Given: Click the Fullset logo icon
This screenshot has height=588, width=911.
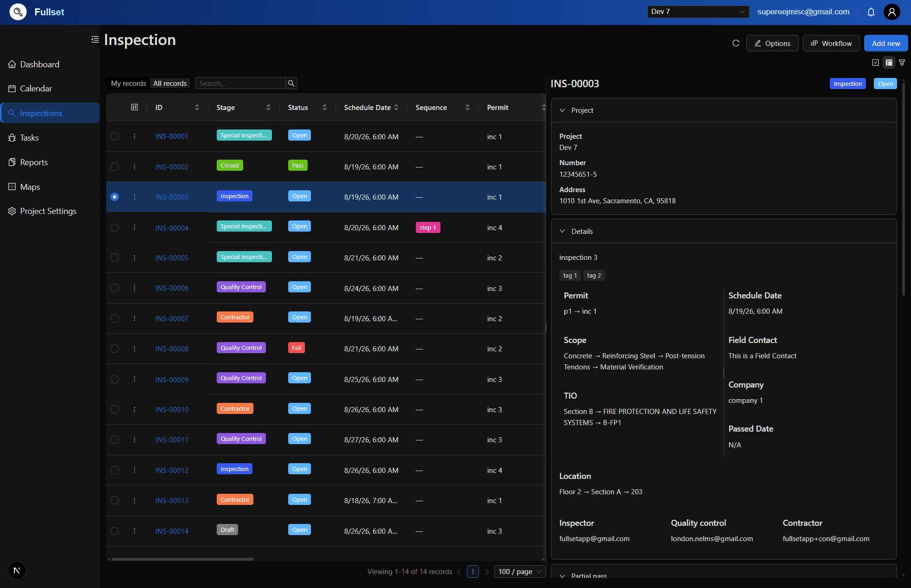Looking at the screenshot, I should click(x=18, y=12).
